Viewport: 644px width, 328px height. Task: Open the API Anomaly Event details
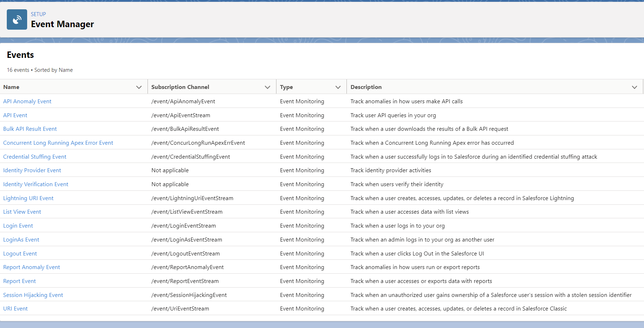27,101
